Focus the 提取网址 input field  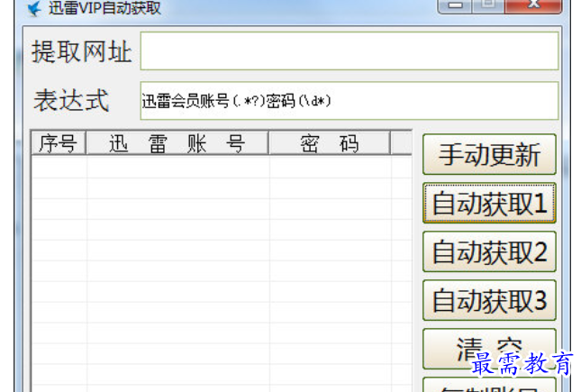349,50
